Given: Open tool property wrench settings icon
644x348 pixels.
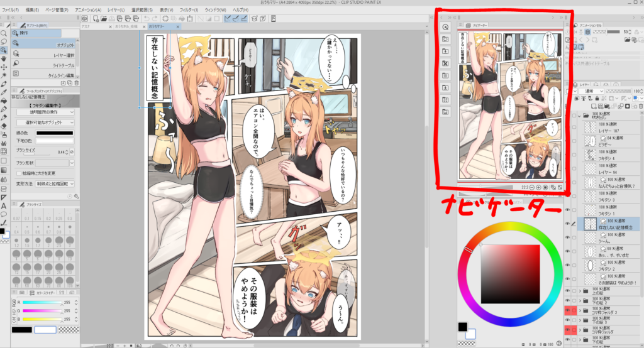Looking at the screenshot, I should tap(76, 197).
